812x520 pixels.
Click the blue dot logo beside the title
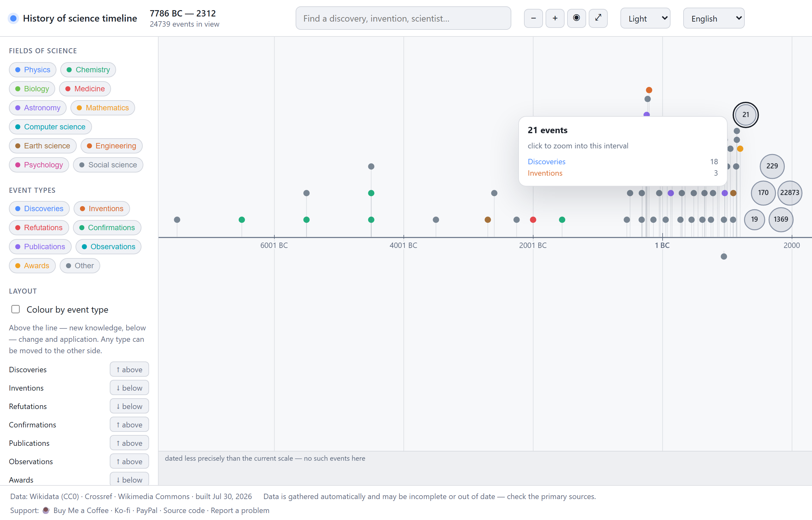[14, 18]
